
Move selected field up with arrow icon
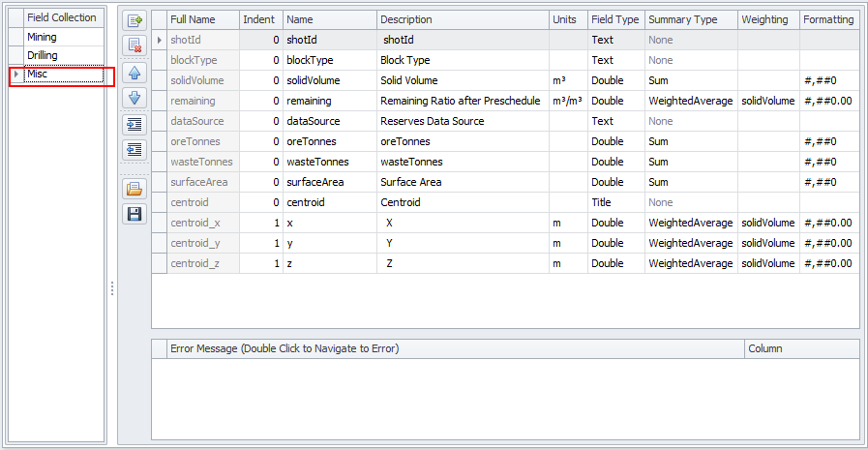coord(135,73)
